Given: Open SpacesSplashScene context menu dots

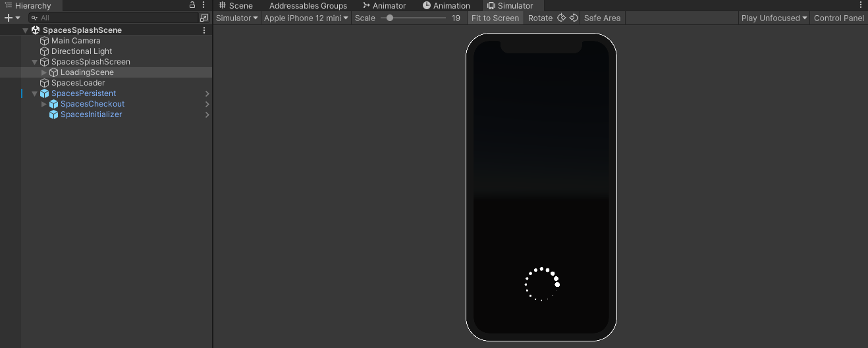Looking at the screenshot, I should coord(204,30).
